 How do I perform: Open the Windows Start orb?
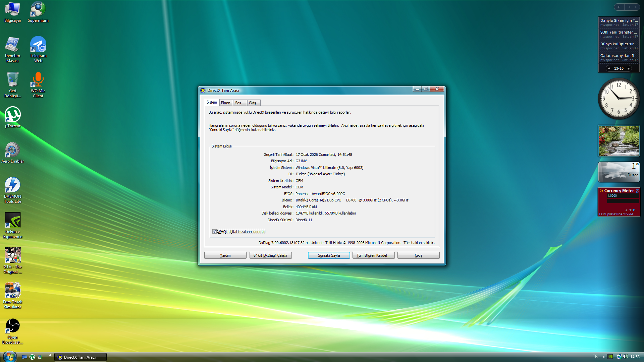[9, 357]
